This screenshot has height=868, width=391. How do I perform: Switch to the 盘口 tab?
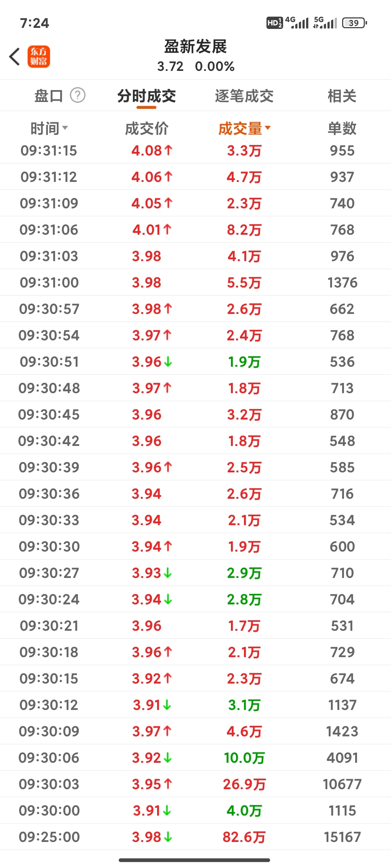(x=49, y=96)
